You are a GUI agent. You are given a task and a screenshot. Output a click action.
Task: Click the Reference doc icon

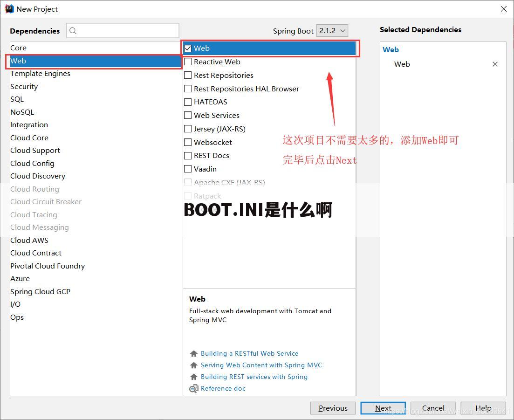point(194,389)
